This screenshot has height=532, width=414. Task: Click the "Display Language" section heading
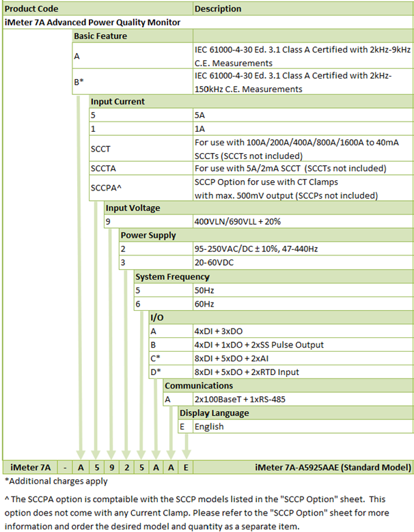(214, 413)
